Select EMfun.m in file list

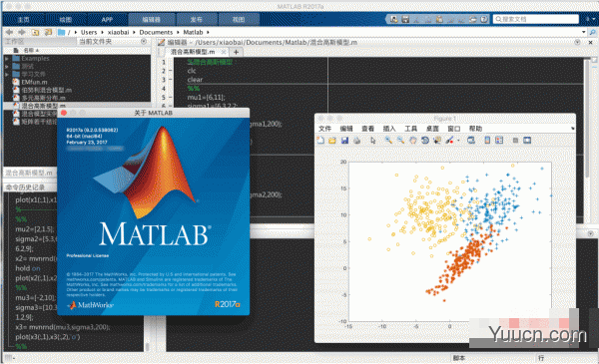(34, 82)
